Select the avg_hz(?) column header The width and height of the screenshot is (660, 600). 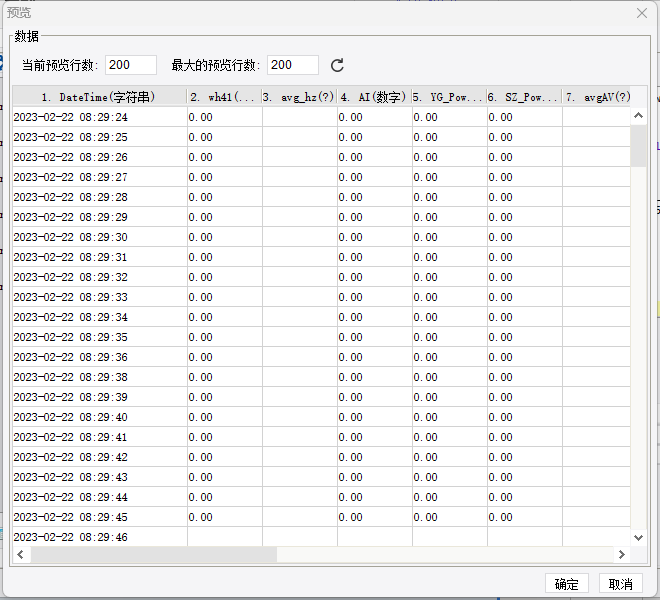coord(299,97)
